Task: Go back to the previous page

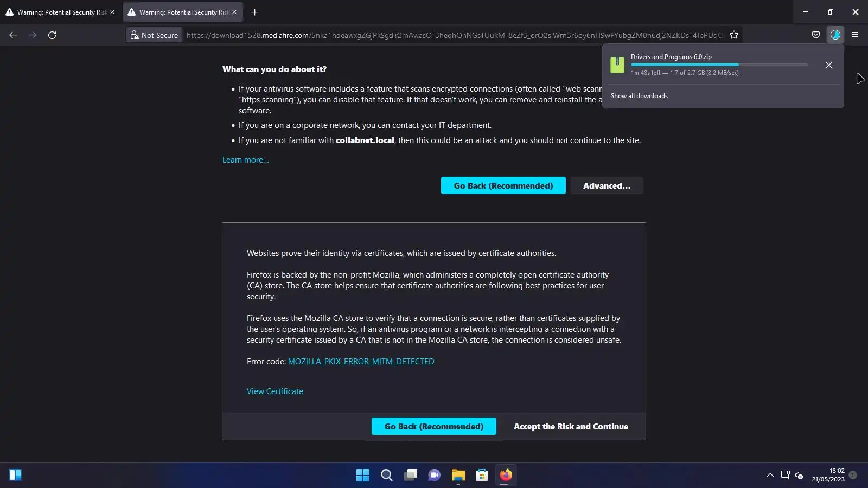Action: coord(13,35)
